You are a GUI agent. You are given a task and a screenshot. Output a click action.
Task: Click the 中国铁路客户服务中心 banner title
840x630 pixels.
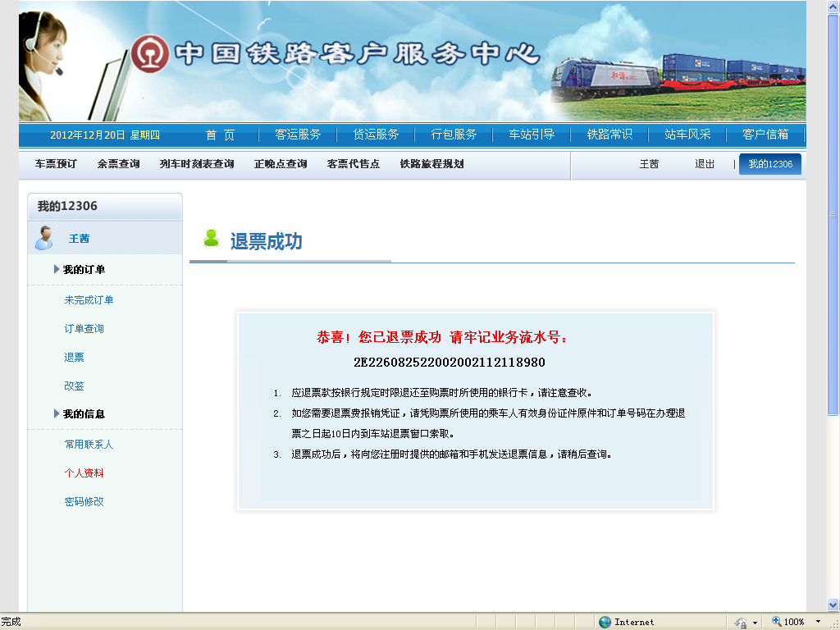pos(357,53)
